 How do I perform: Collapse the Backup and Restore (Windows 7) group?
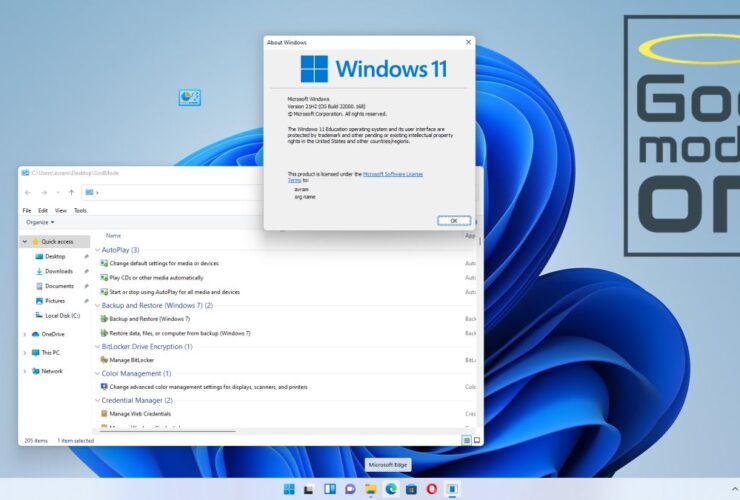click(x=98, y=305)
